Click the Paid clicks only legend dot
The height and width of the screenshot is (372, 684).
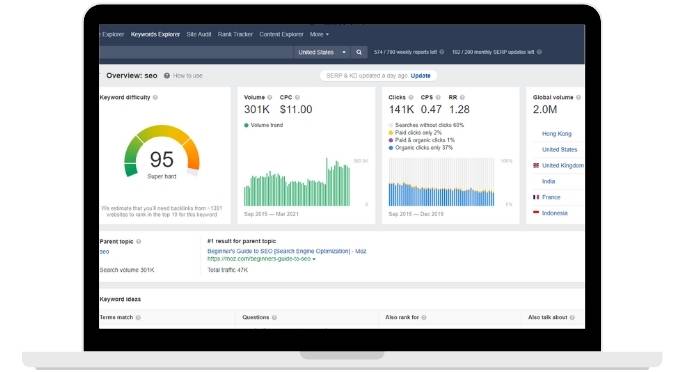(391, 133)
